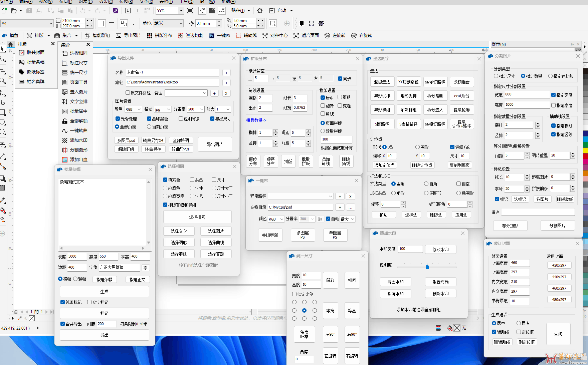Click the 分割图片 button
This screenshot has height=365, width=588.
click(557, 226)
